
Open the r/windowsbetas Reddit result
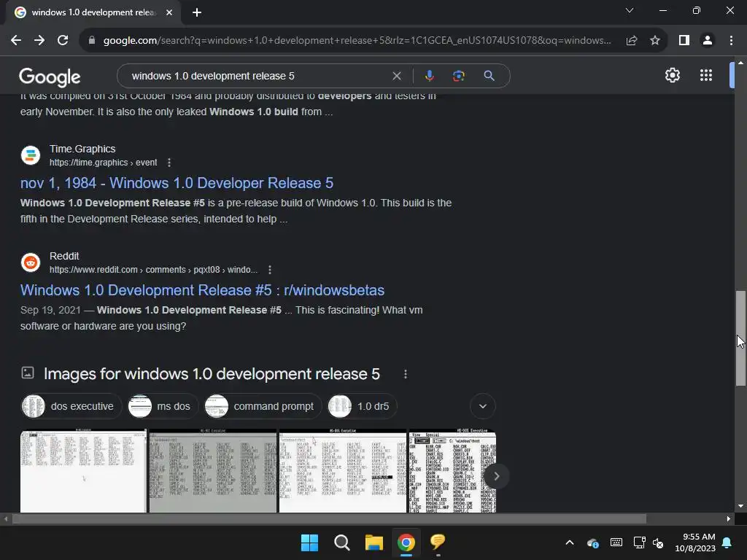[203, 290]
